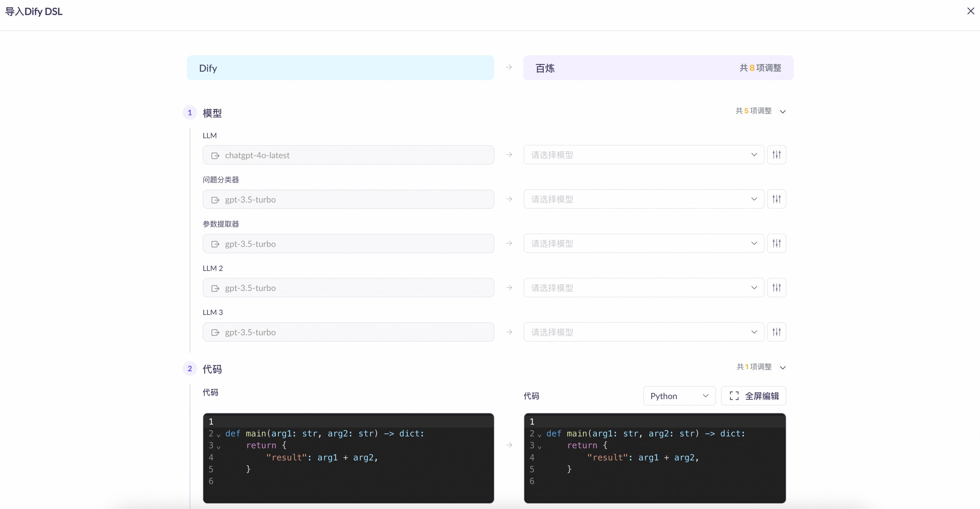Open model select dropdown for LLM

pos(643,155)
